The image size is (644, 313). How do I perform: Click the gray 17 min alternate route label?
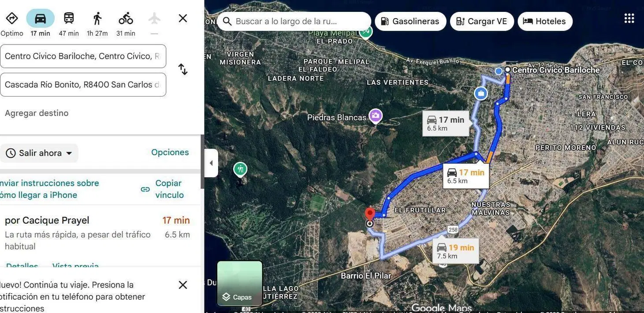[x=446, y=123]
